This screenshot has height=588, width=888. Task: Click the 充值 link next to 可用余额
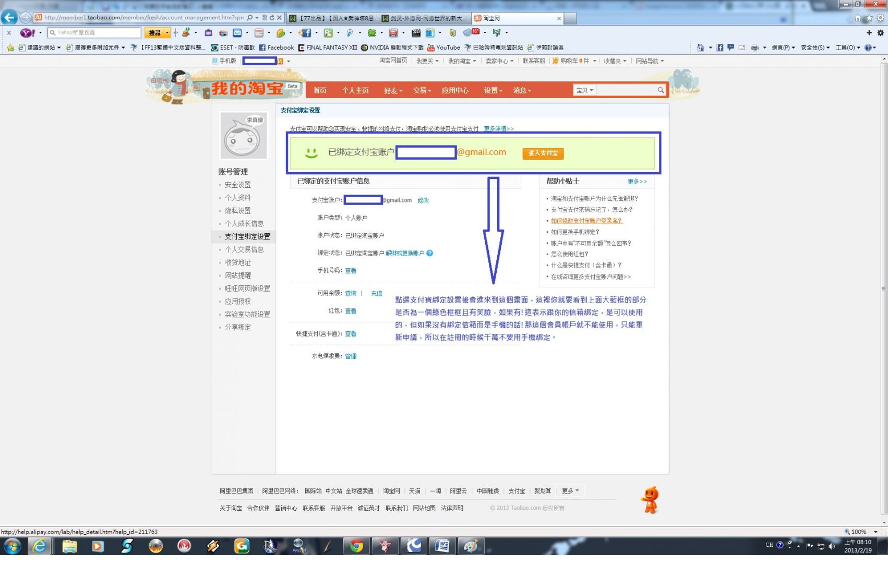coord(376,293)
